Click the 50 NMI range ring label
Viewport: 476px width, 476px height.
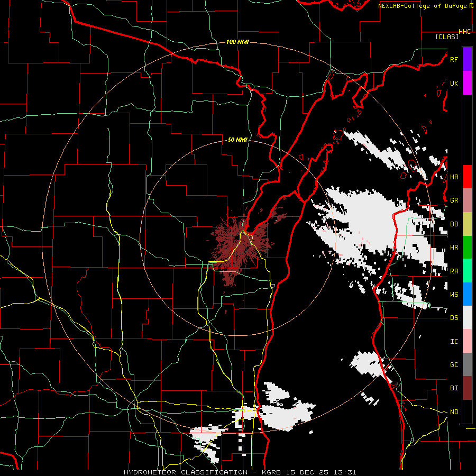[237, 140]
